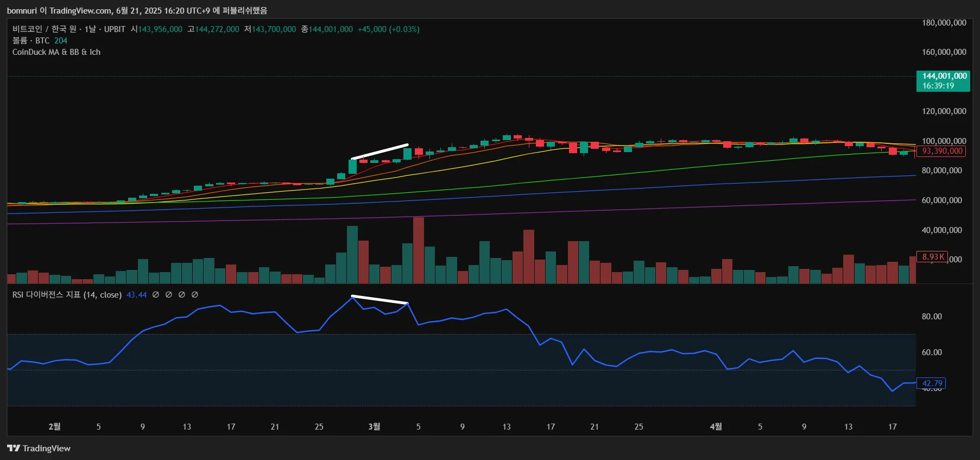Select the last ∅ symbol in RSI legend
The image size is (980, 460).
click(x=195, y=294)
